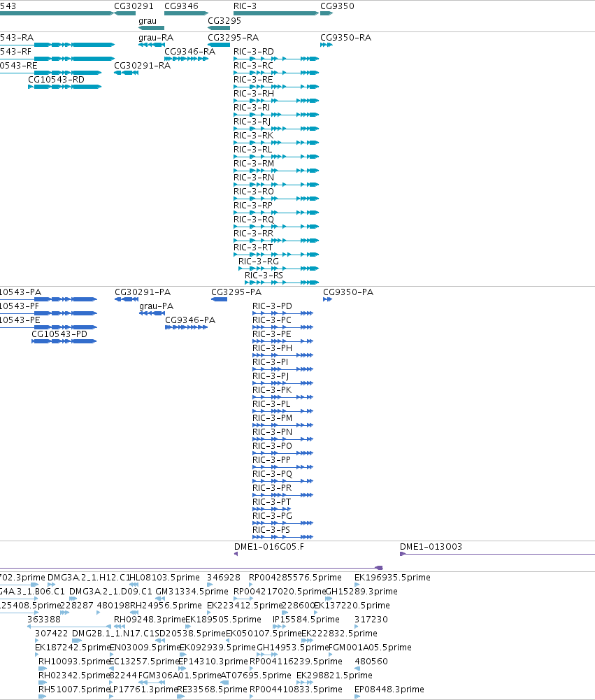Select the RP004285576.5prime label

295,578
